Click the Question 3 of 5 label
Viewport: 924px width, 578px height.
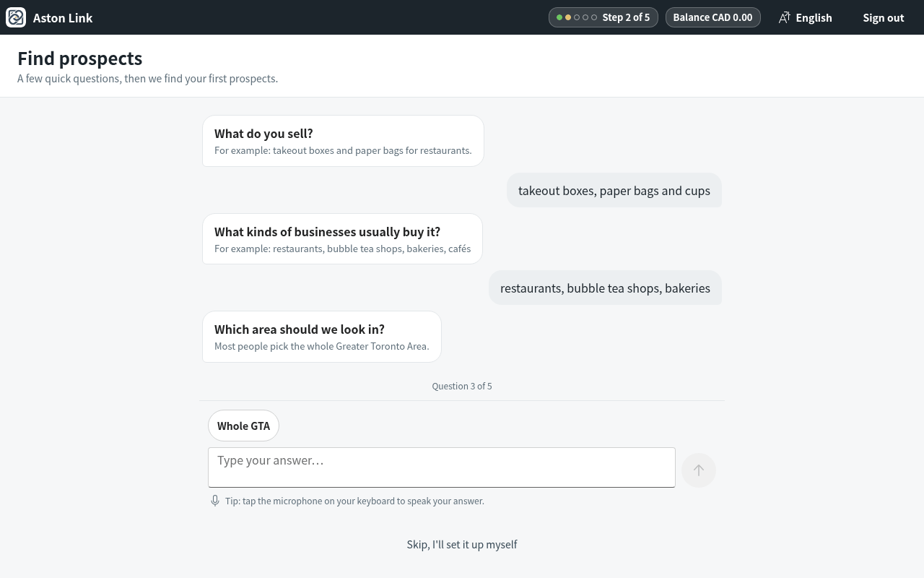[x=462, y=386]
